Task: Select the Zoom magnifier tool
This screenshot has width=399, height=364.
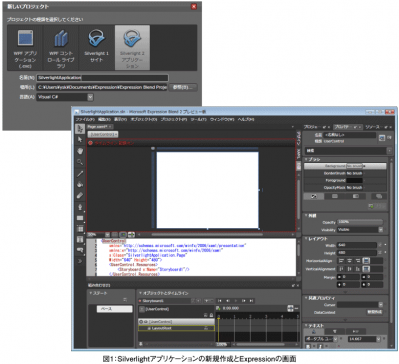Action: [x=80, y=162]
